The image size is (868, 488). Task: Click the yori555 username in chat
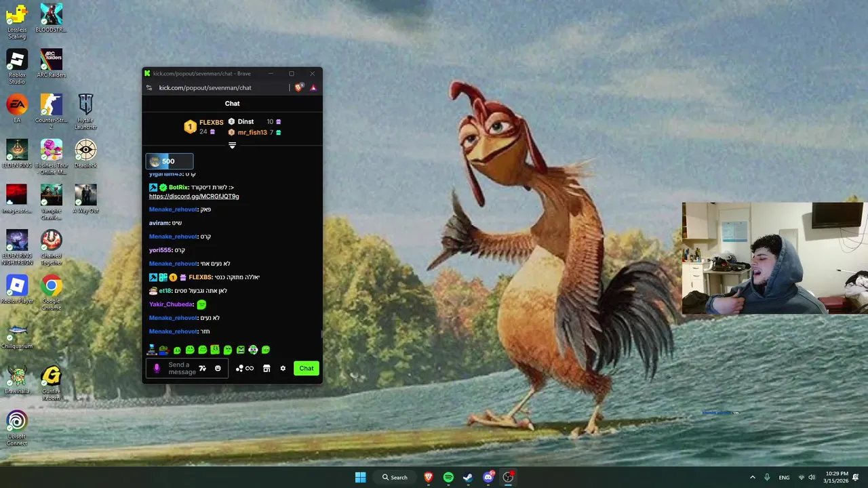click(x=160, y=250)
